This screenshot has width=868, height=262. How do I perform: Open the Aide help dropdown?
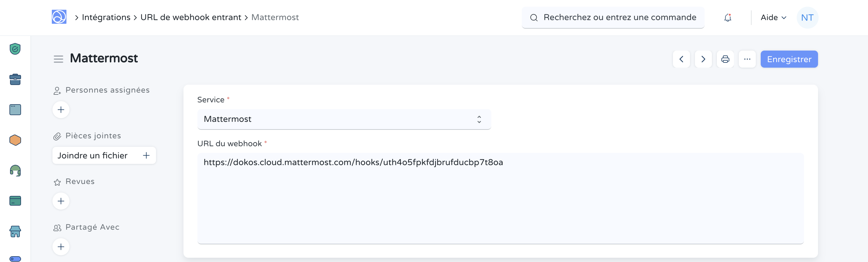[773, 17]
